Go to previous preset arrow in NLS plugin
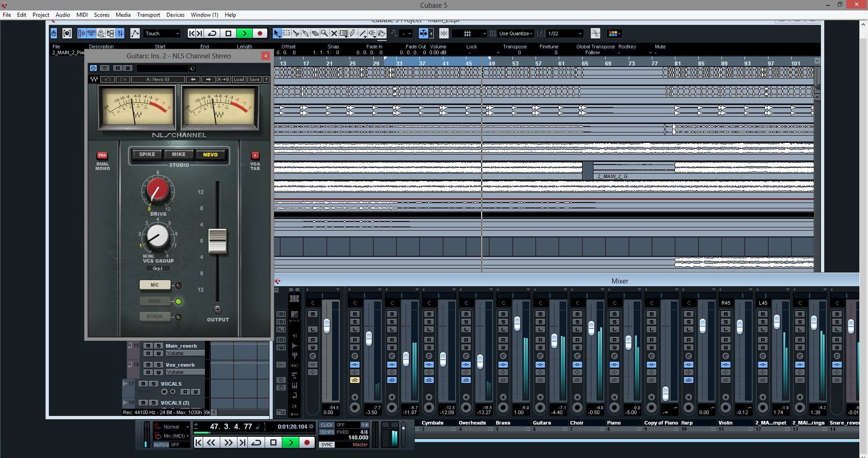The width and height of the screenshot is (868, 458). tap(193, 80)
